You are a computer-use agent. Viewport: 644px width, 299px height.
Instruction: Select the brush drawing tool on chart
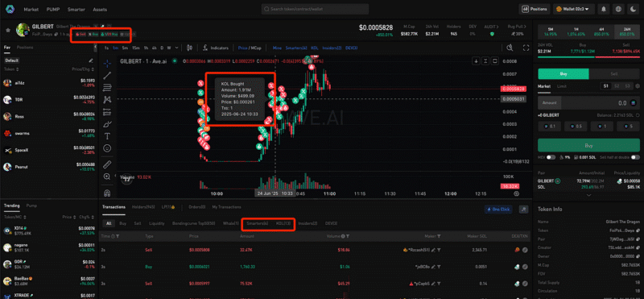point(107,124)
